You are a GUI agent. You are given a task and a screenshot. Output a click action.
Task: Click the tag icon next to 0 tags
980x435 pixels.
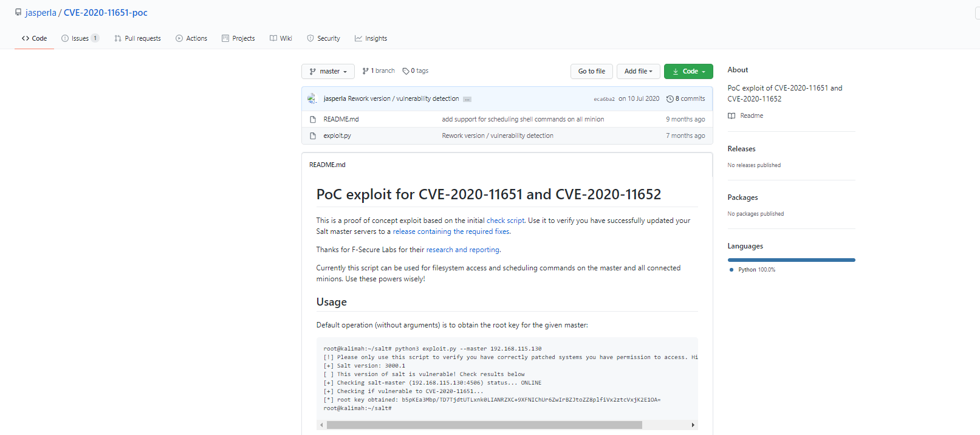(x=406, y=71)
